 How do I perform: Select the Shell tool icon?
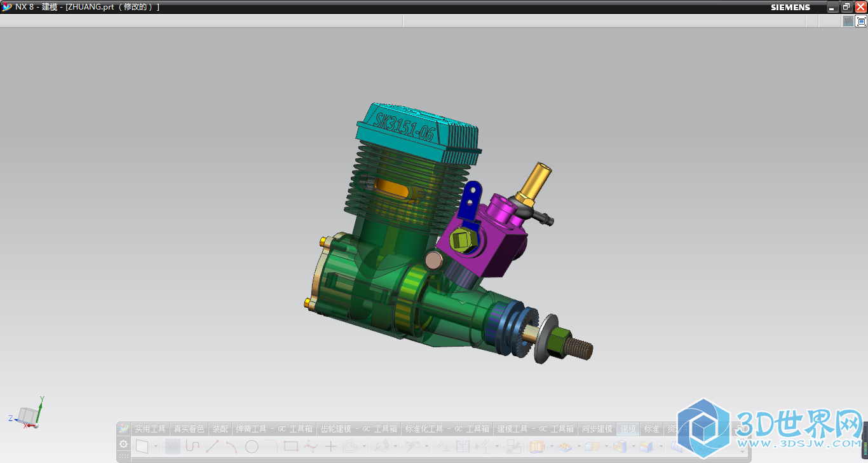pyautogui.click(x=620, y=446)
